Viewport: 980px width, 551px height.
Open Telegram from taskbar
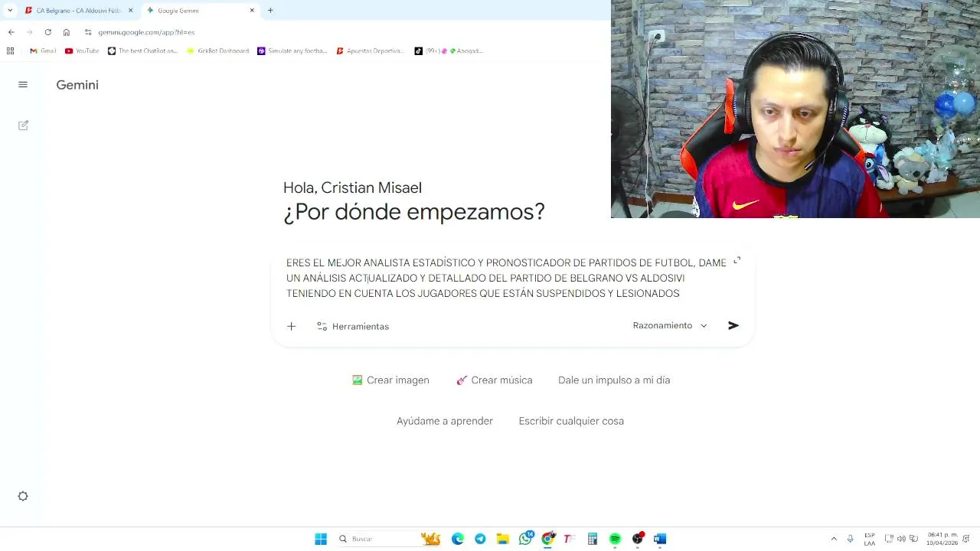[480, 539]
